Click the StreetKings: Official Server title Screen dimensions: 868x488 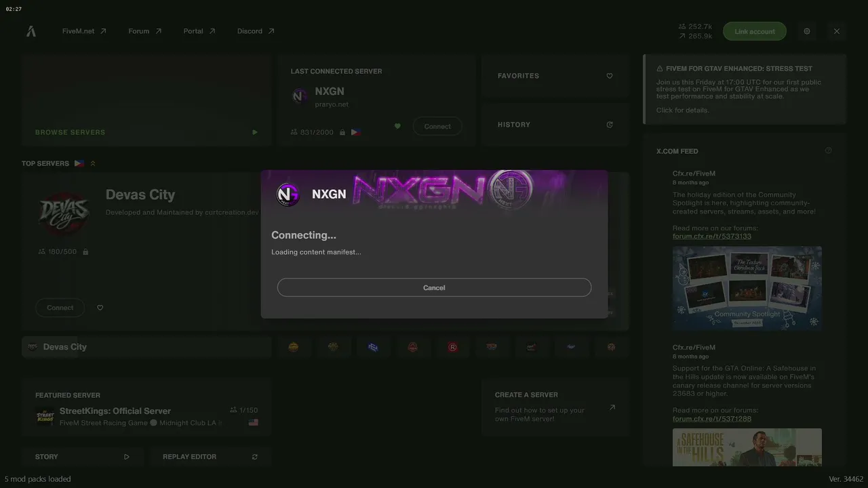115,411
